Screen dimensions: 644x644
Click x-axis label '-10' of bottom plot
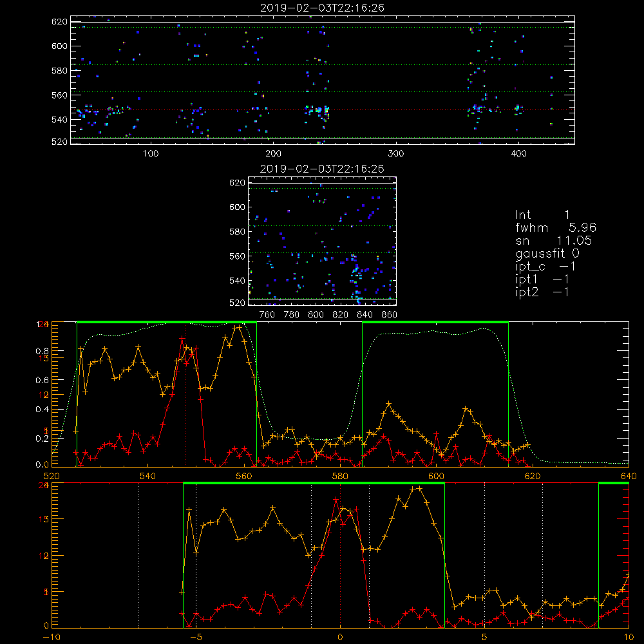(x=52, y=637)
